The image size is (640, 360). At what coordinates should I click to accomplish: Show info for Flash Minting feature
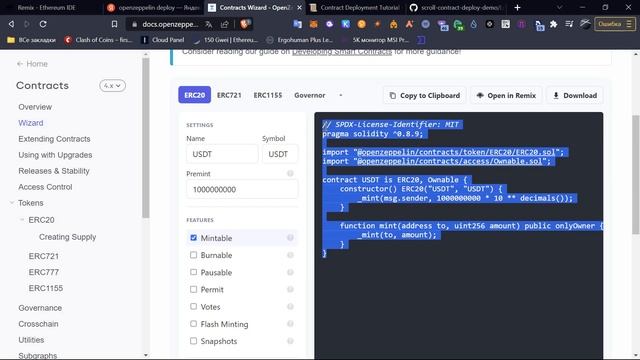(x=290, y=324)
